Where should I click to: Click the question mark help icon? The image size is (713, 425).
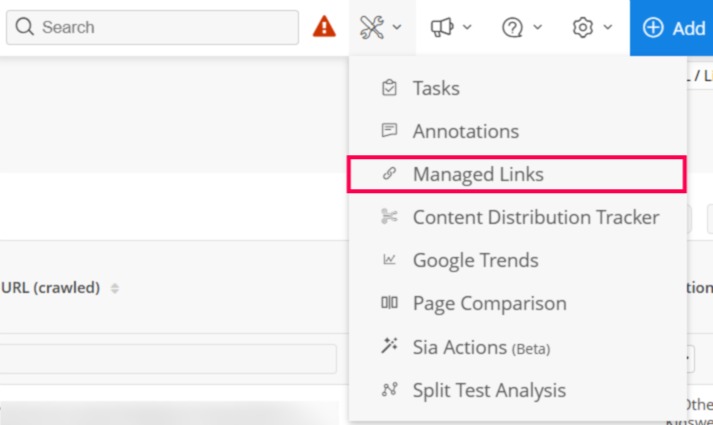point(512,28)
